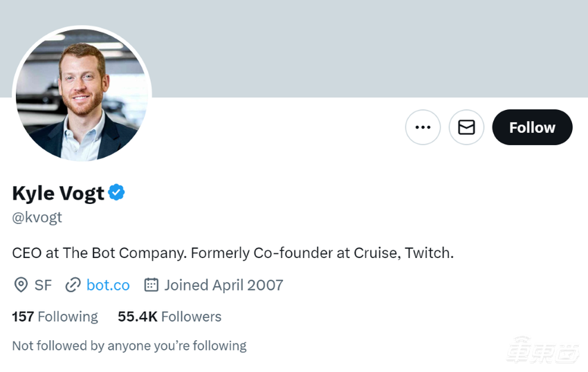Open the bot.co website link
The image size is (588, 372).
(x=108, y=285)
